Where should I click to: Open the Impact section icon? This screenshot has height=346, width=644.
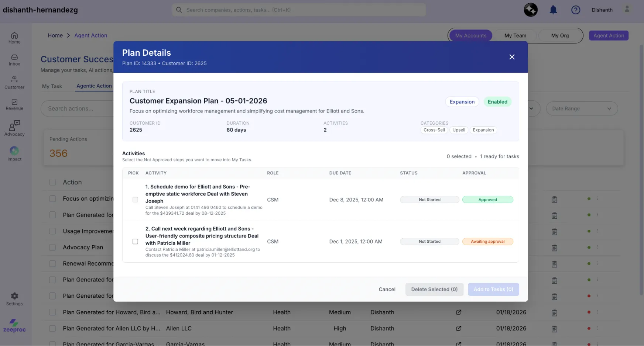point(14,152)
